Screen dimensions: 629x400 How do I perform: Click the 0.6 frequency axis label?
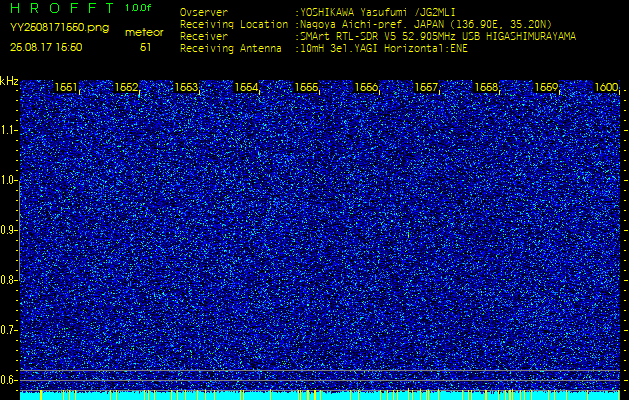pos(8,380)
